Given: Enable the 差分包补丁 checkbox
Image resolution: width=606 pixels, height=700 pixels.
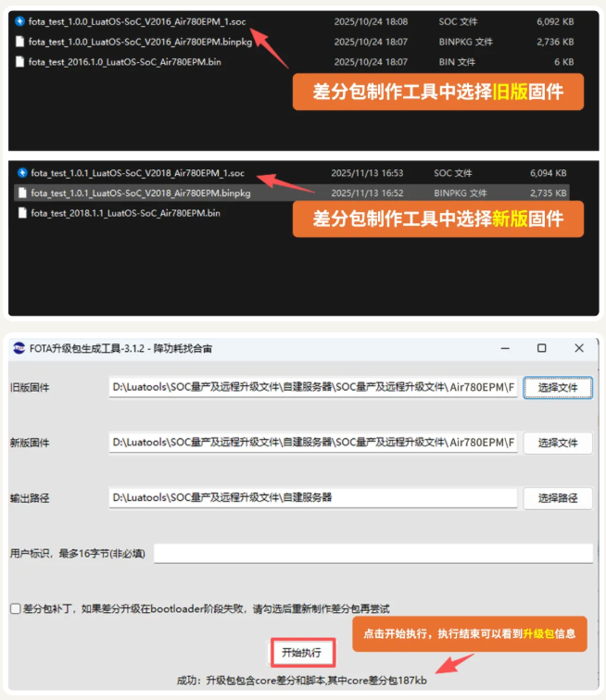Looking at the screenshot, I should coord(16,608).
